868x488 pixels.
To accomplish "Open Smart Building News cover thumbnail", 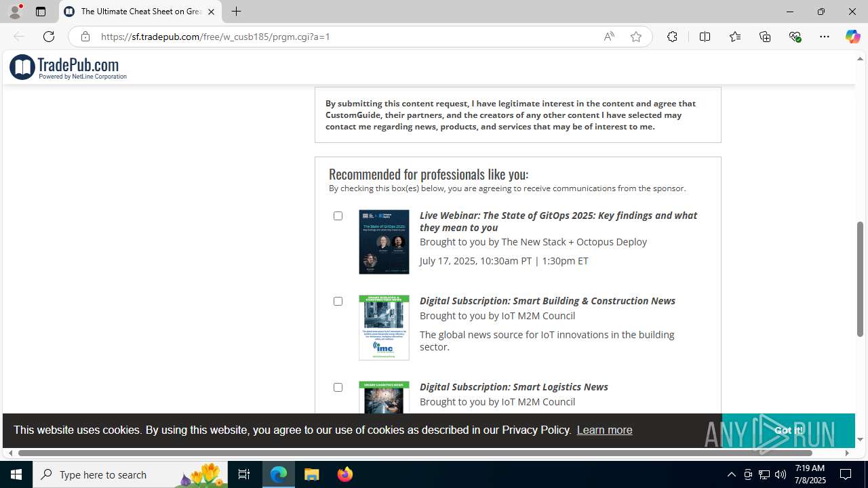I will pyautogui.click(x=384, y=327).
